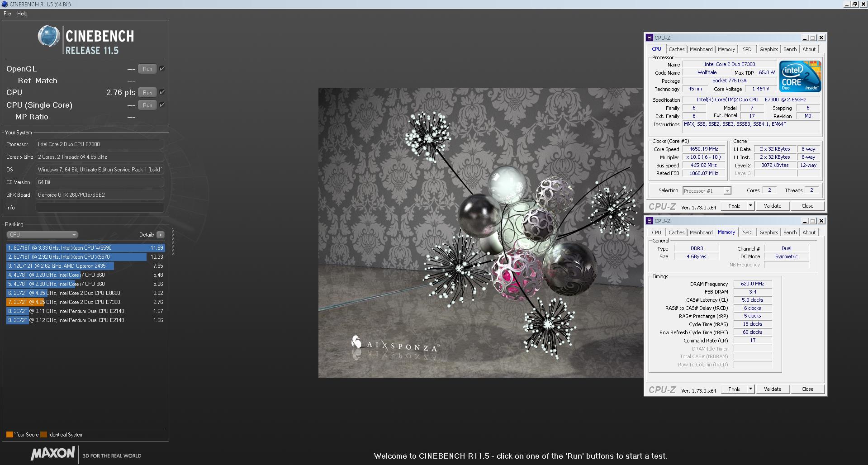Screen dimensions: 868x465
Task: Switch to Bench tab in upper CPU-Z
Action: (790, 49)
